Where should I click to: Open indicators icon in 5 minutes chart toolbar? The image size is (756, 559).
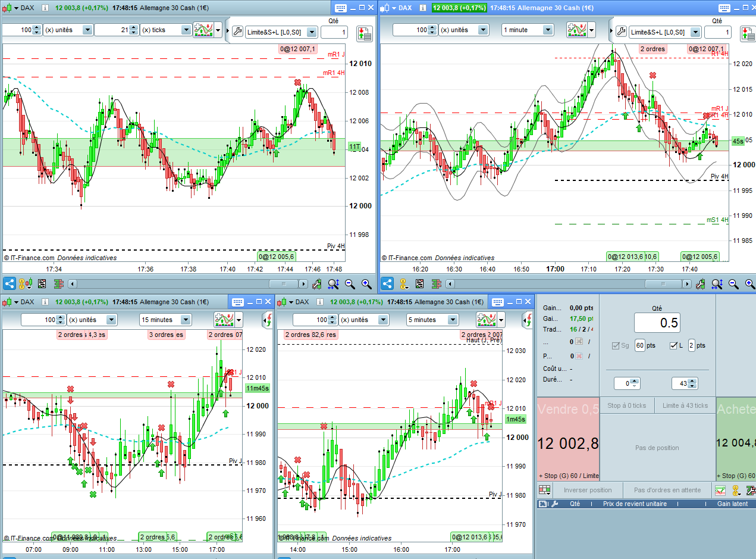pyautogui.click(x=487, y=320)
